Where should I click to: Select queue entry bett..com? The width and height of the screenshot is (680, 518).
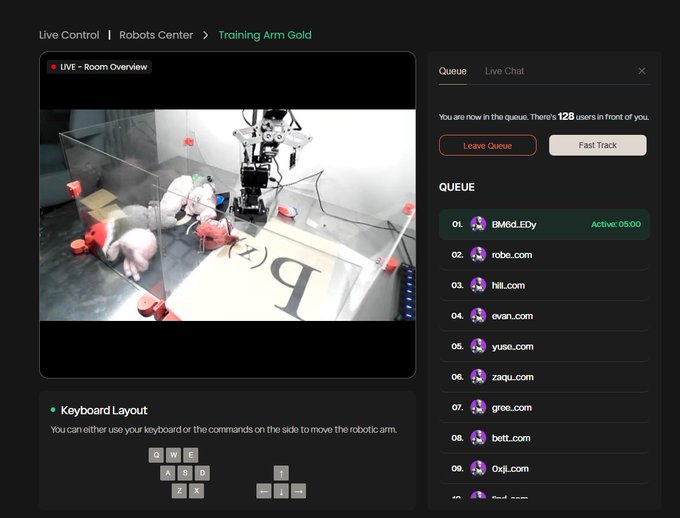(x=545, y=438)
